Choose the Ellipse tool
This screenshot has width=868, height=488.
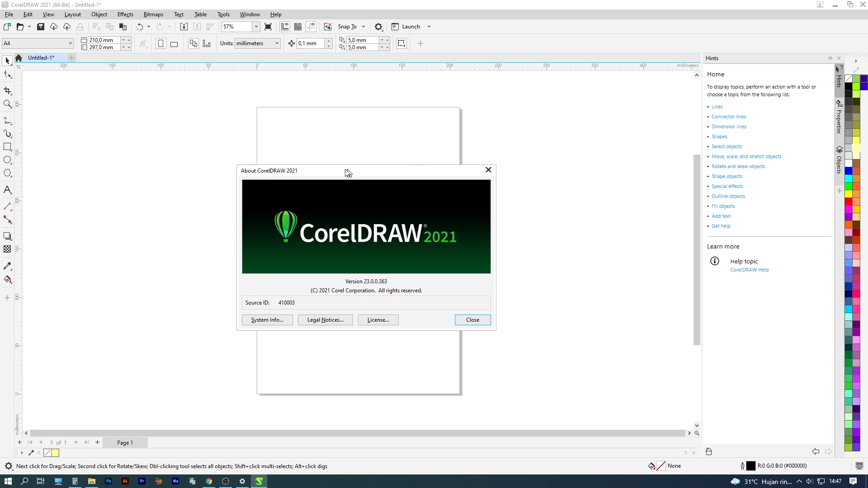click(7, 160)
